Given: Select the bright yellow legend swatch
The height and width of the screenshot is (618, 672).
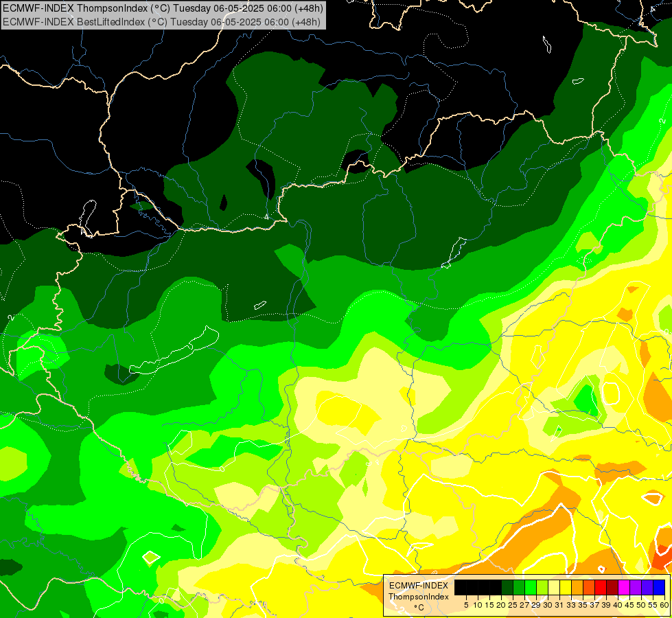Looking at the screenshot, I should coord(566,587).
